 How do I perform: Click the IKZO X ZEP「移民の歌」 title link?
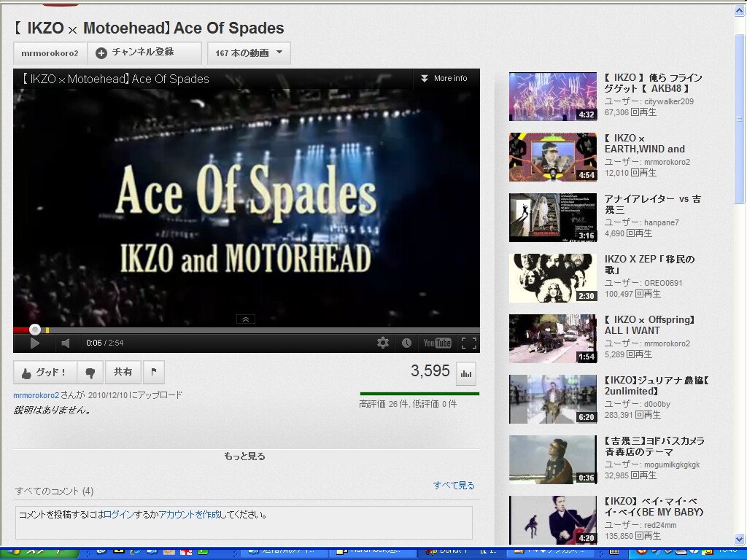(650, 264)
